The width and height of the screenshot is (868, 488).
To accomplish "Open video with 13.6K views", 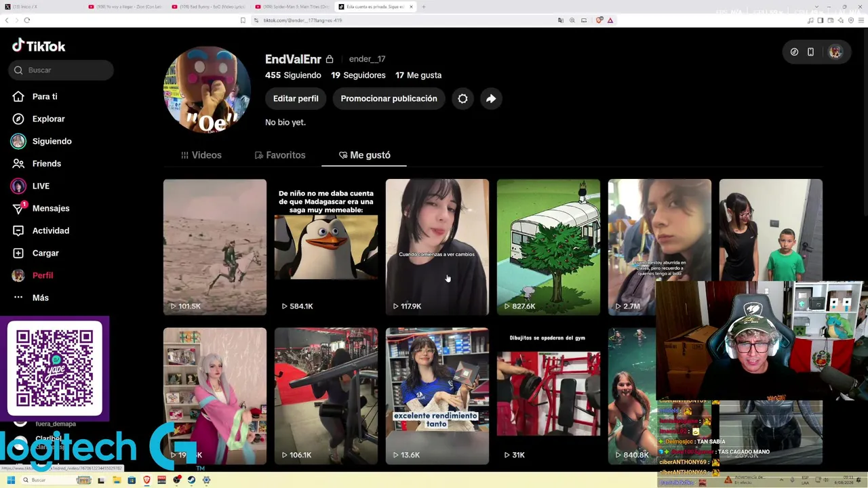I will [437, 396].
